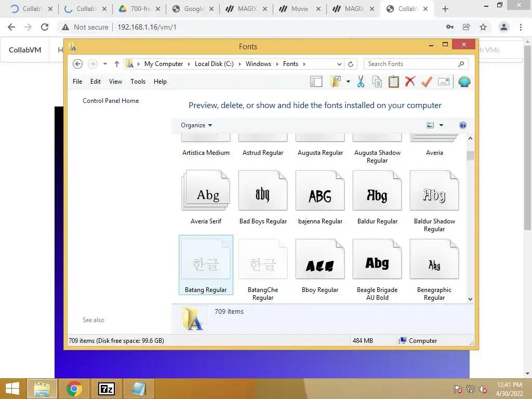Viewport: 532px width, 399px height.
Task: Select the Batang Regular font
Action: pos(206,265)
